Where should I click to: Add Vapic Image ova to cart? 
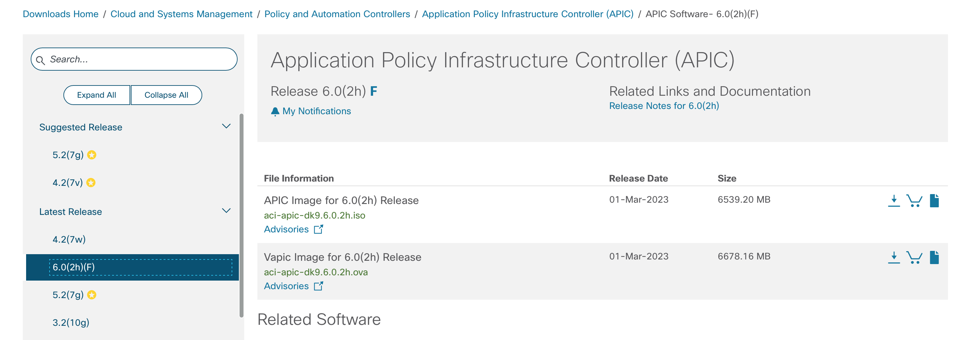click(x=914, y=257)
